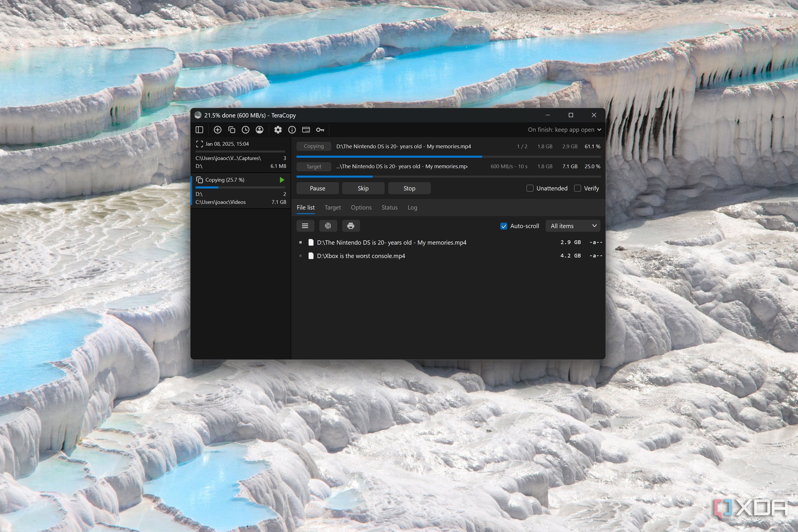Click the green play arrow on Copying job
Viewport: 798px width, 532px height.
pos(282,180)
